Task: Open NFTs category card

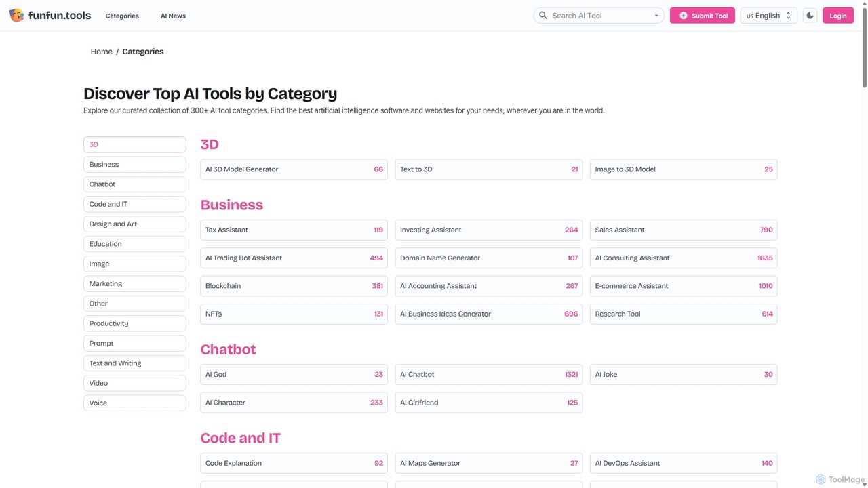Action: pos(294,314)
